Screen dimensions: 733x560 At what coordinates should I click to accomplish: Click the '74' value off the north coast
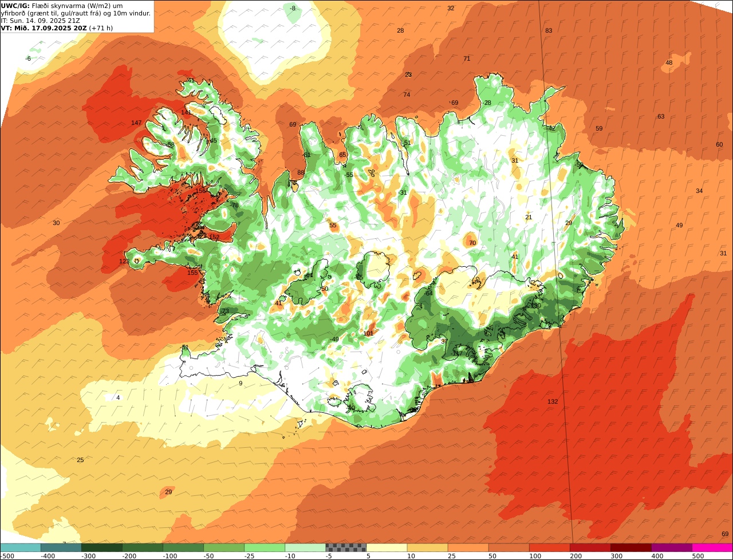click(407, 95)
